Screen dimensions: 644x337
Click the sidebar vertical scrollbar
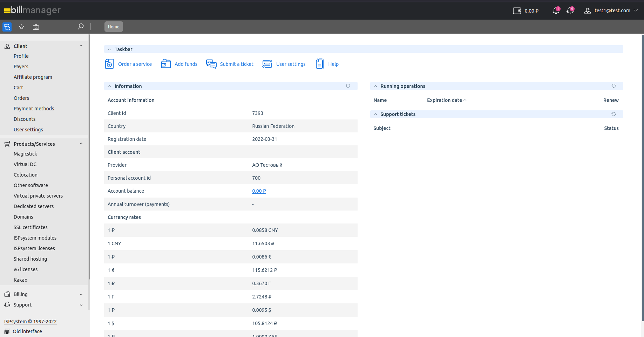point(89,157)
